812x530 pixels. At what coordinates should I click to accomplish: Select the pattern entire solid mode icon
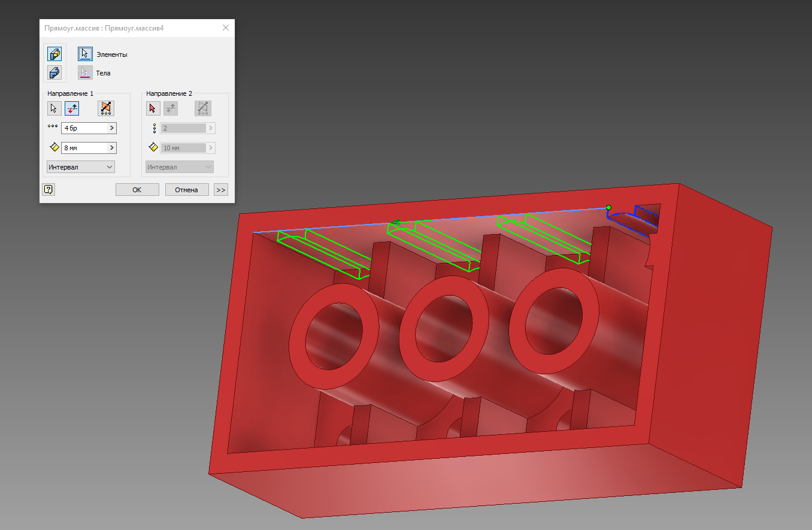point(54,73)
